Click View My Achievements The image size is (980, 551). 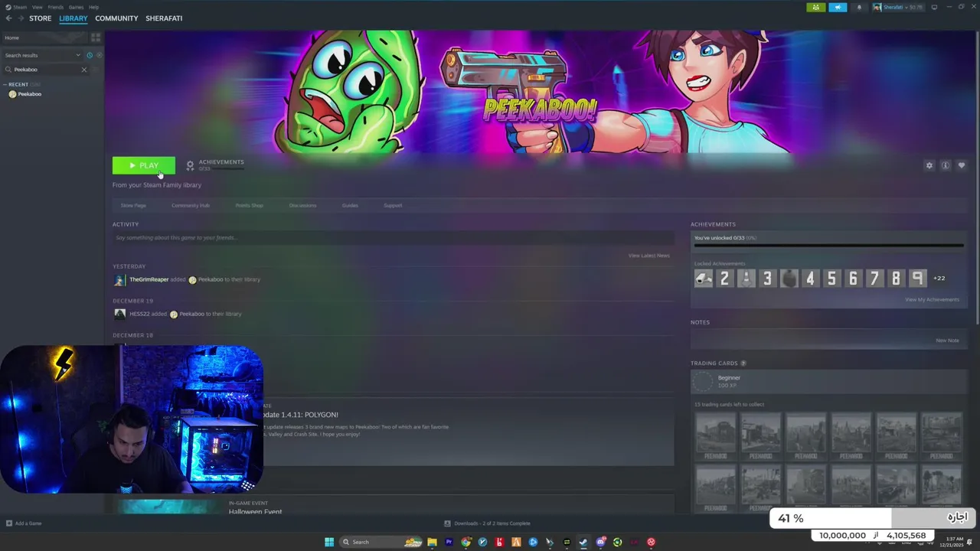(932, 299)
